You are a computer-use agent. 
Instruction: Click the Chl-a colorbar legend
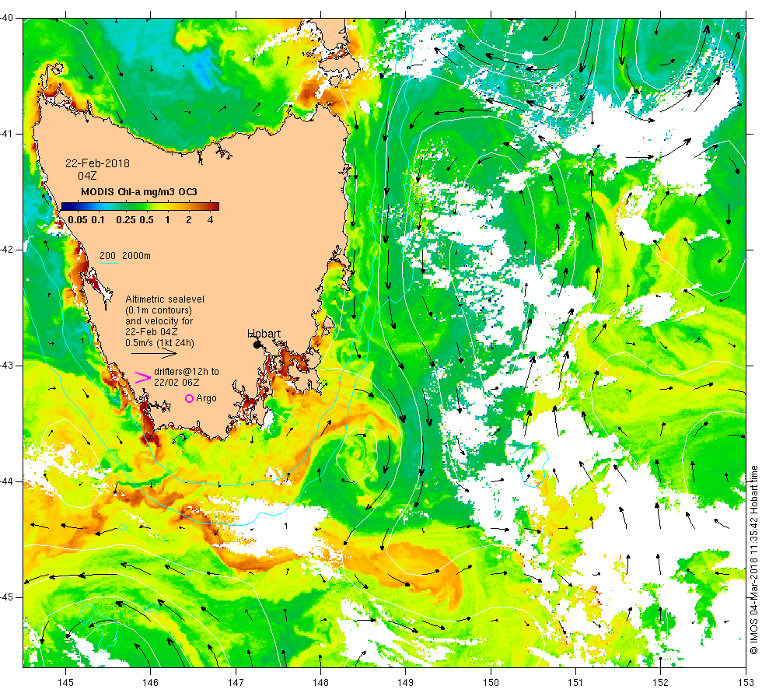140,207
